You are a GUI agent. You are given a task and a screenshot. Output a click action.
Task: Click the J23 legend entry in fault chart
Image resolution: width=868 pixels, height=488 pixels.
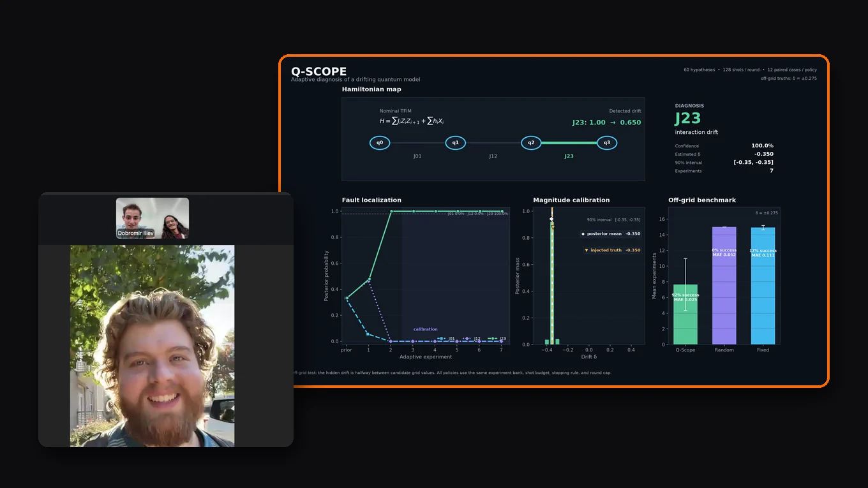pos(497,339)
